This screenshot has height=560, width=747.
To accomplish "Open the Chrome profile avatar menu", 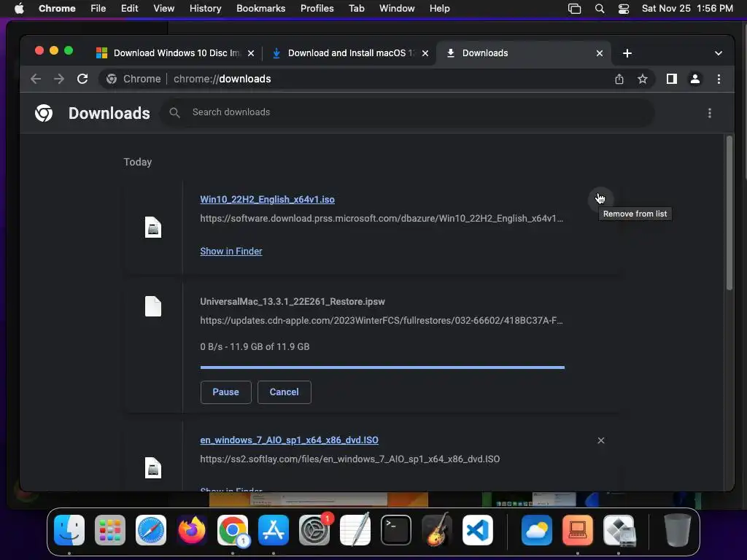I will pyautogui.click(x=695, y=79).
